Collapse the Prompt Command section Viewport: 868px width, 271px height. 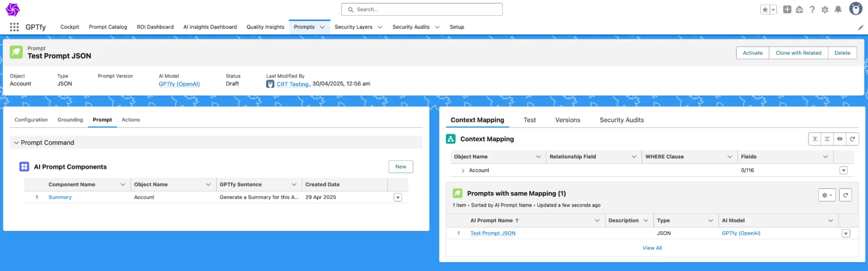click(x=17, y=143)
